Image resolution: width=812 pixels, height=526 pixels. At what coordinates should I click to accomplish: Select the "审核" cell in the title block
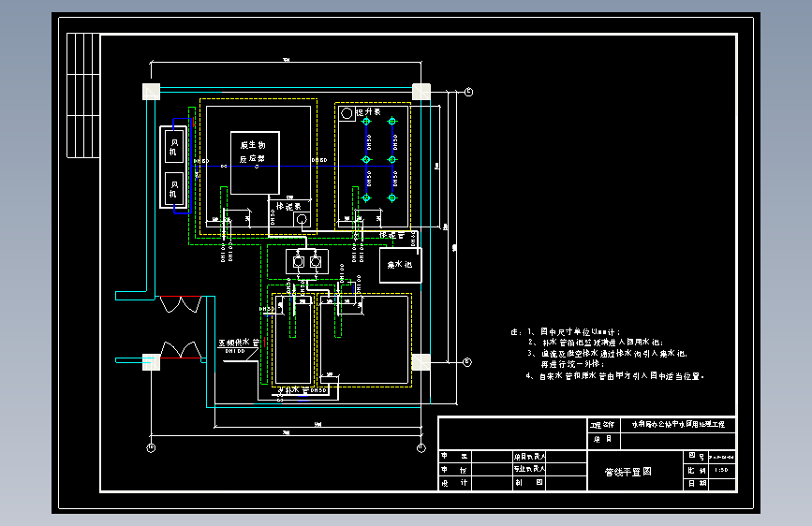point(454,470)
